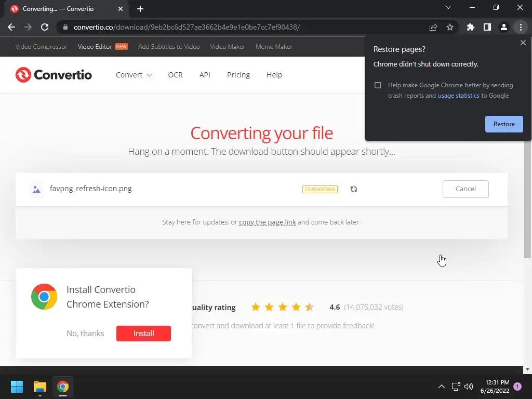This screenshot has width=532, height=399.
Task: Open the network tray icon
Action: (456, 387)
